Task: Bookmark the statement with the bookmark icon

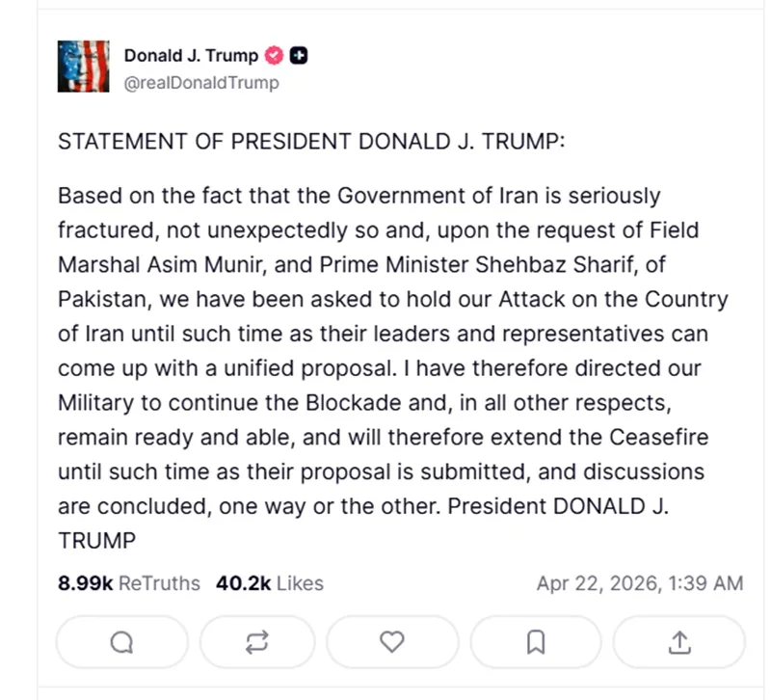Action: (x=538, y=642)
